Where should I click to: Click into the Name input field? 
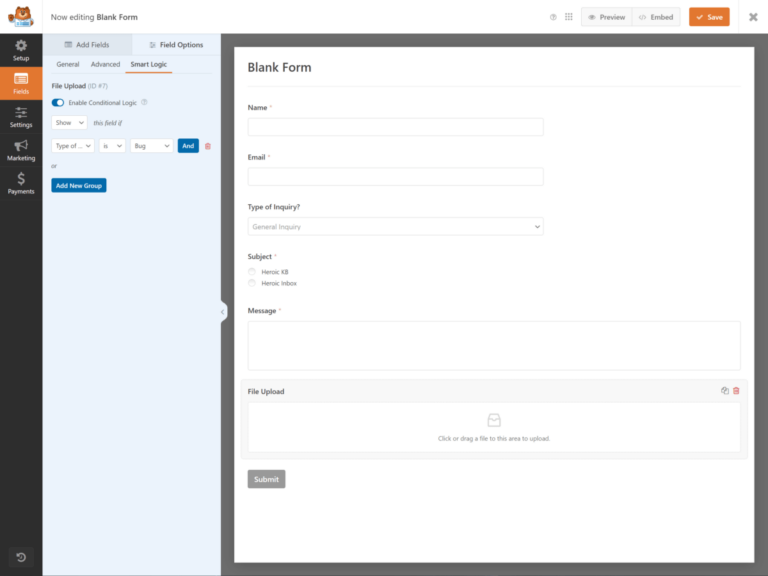395,127
